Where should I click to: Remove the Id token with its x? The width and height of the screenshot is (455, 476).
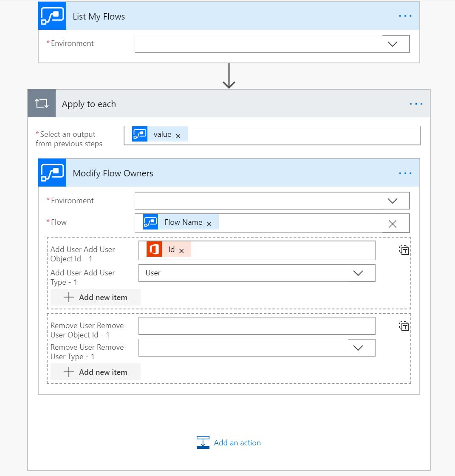[x=181, y=250]
